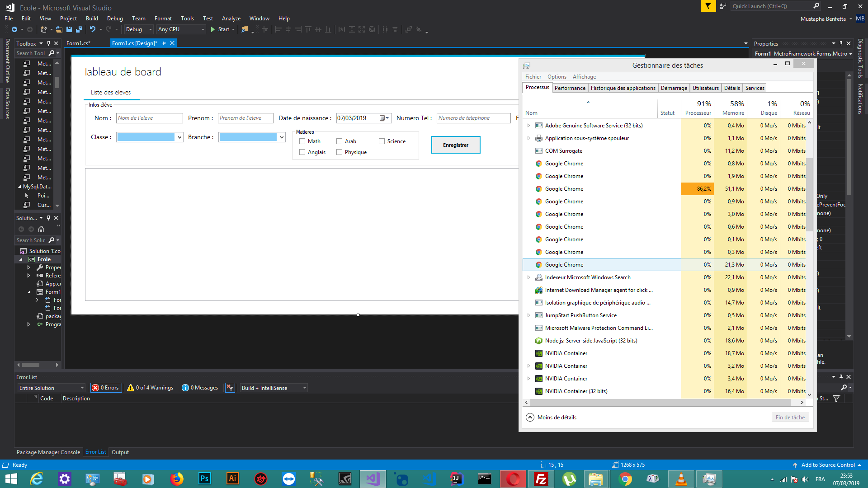This screenshot has width=868, height=488.
Task: Toggle the 0 of 4 Warnings filter
Action: (x=151, y=388)
